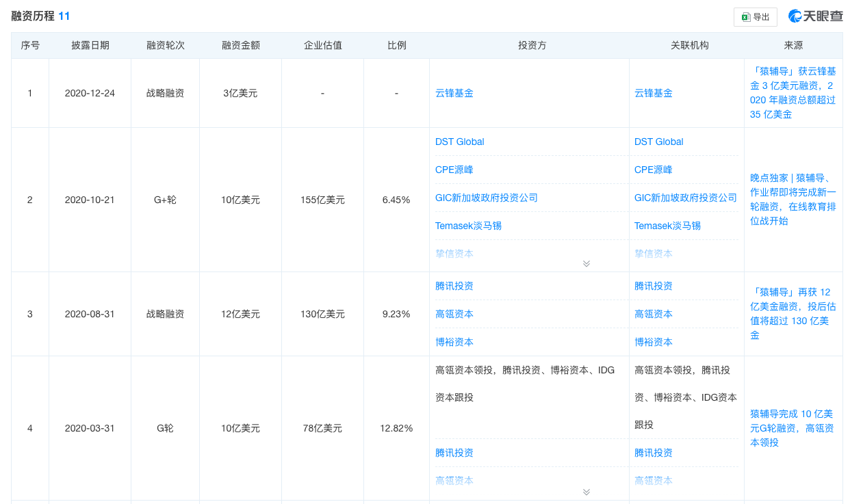
Task: Open Temasek淡马锡 in 关联机构 column
Action: click(668, 226)
